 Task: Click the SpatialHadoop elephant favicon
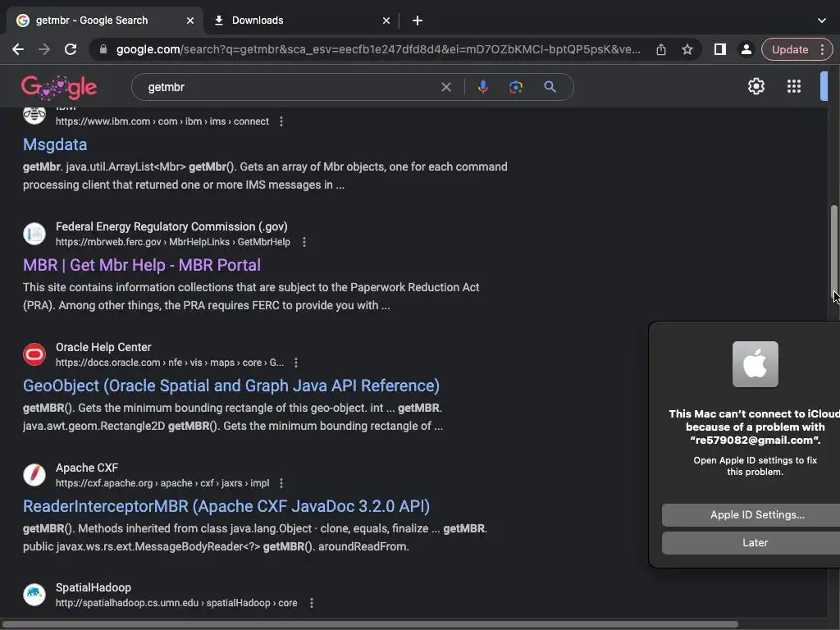pyautogui.click(x=34, y=595)
